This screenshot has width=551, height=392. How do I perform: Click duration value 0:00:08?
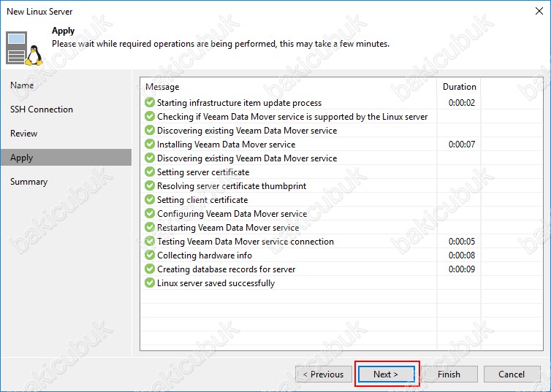[462, 255]
